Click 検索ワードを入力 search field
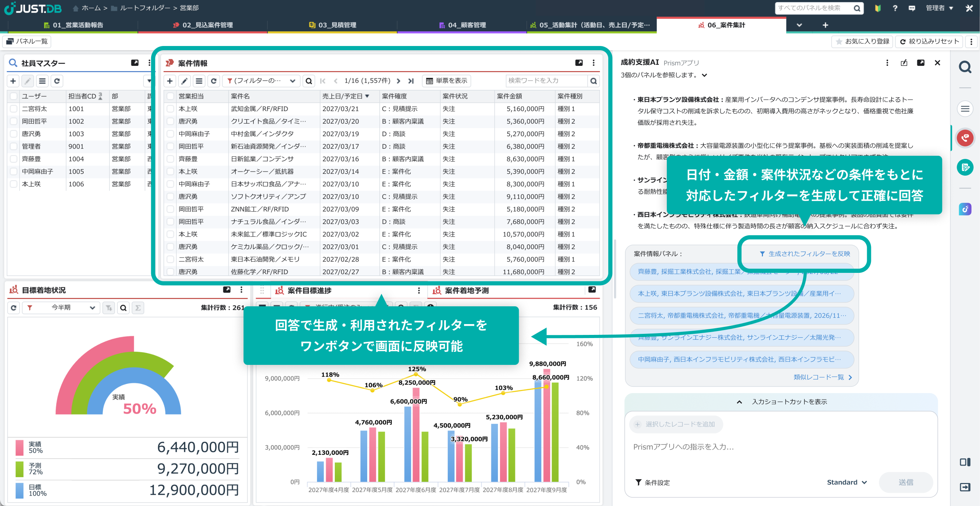The width and height of the screenshot is (980, 506). point(546,81)
